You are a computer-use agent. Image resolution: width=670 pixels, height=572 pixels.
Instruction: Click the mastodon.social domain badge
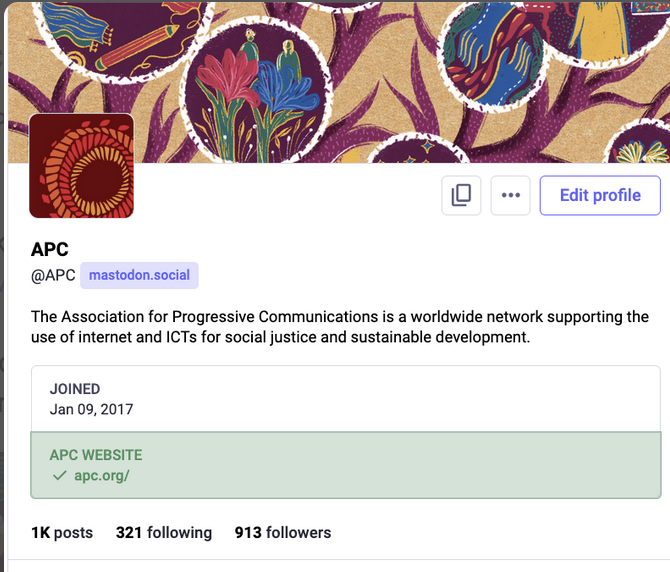click(139, 275)
